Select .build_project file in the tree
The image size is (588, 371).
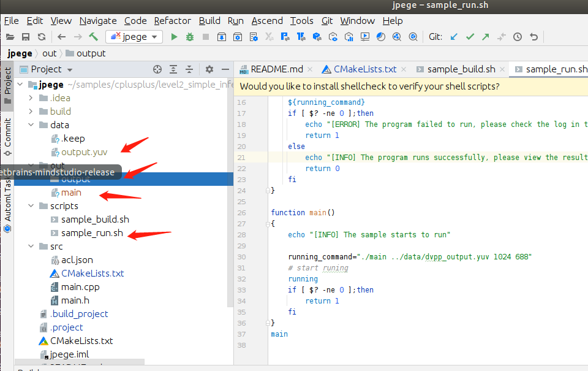coord(79,314)
